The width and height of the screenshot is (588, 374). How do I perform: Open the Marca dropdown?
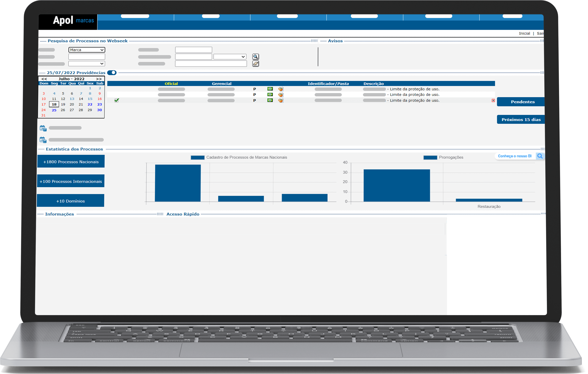click(x=87, y=50)
